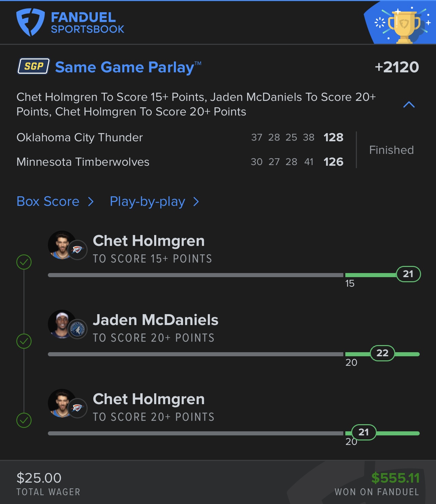Tap the chevron arrow next to Box Score
This screenshot has width=436, height=504.
pyautogui.click(x=91, y=202)
